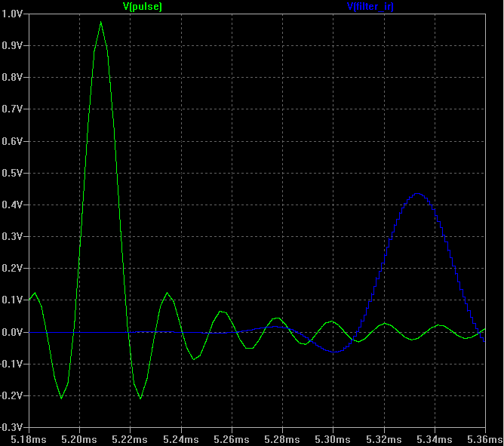Select the V(pulse) trace label
504x446 pixels.
click(x=143, y=6)
